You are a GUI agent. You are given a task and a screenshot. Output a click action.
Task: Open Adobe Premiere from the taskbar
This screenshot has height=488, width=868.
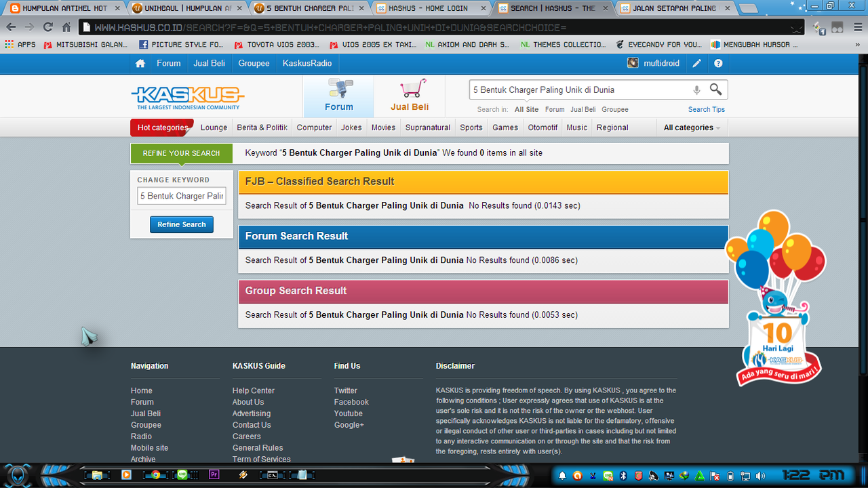click(214, 475)
